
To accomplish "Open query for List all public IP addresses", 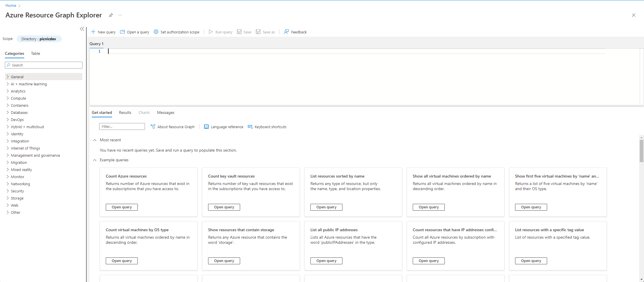I will tap(326, 261).
